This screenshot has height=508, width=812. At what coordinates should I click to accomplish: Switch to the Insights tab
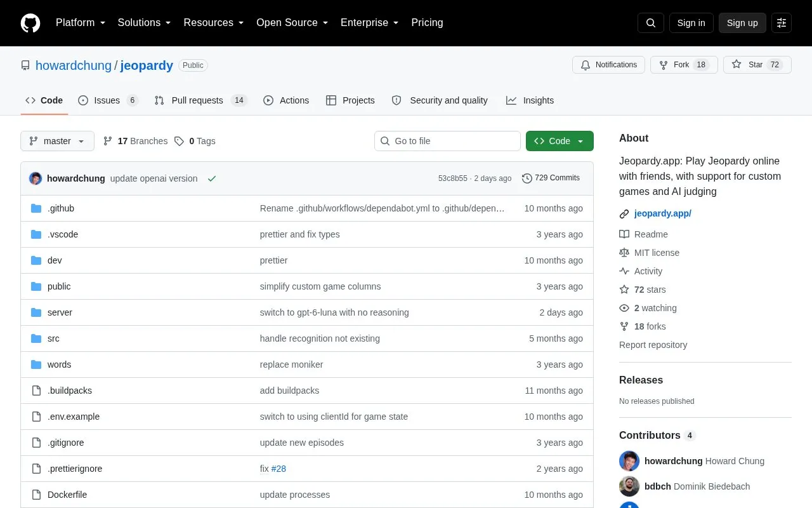530,100
